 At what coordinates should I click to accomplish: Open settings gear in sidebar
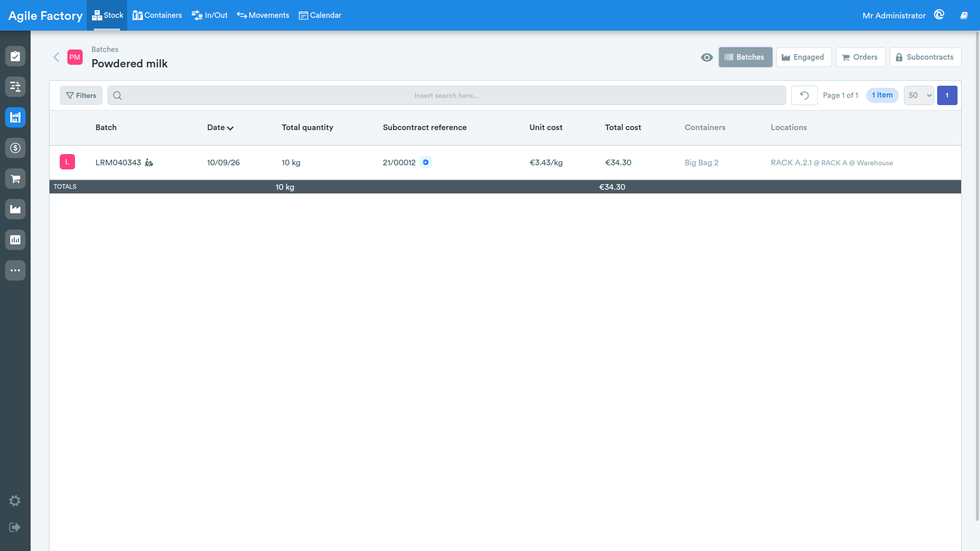(x=15, y=500)
